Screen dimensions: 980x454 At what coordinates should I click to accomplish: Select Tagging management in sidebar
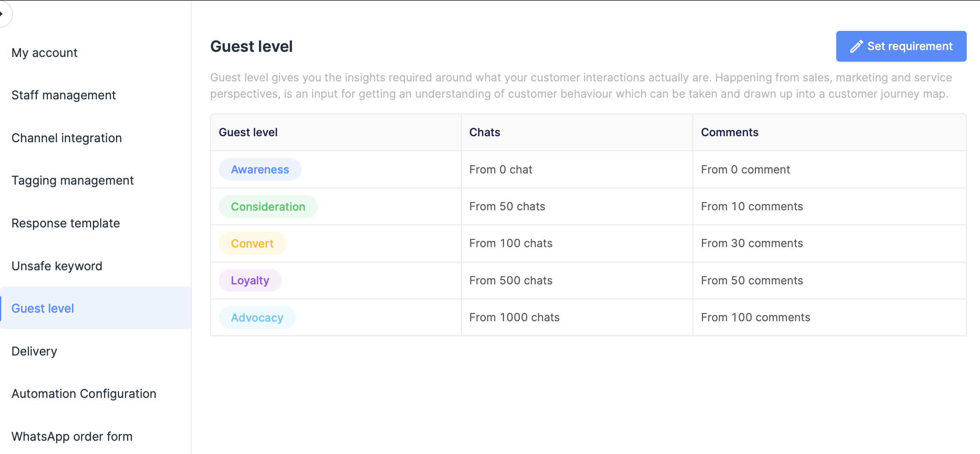tap(73, 180)
